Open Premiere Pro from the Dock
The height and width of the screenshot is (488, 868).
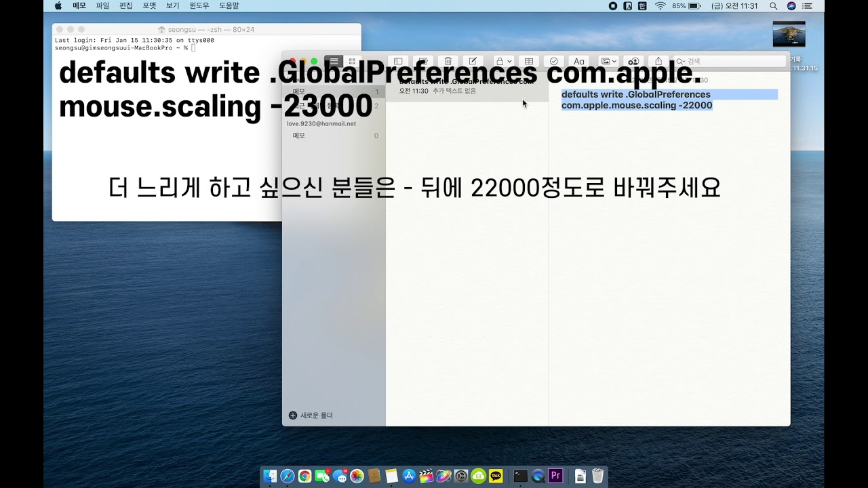555,476
